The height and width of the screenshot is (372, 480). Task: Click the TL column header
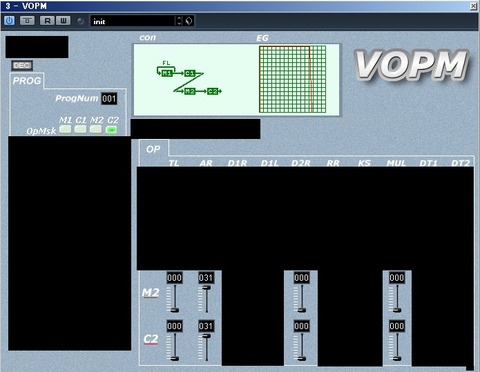coord(174,163)
